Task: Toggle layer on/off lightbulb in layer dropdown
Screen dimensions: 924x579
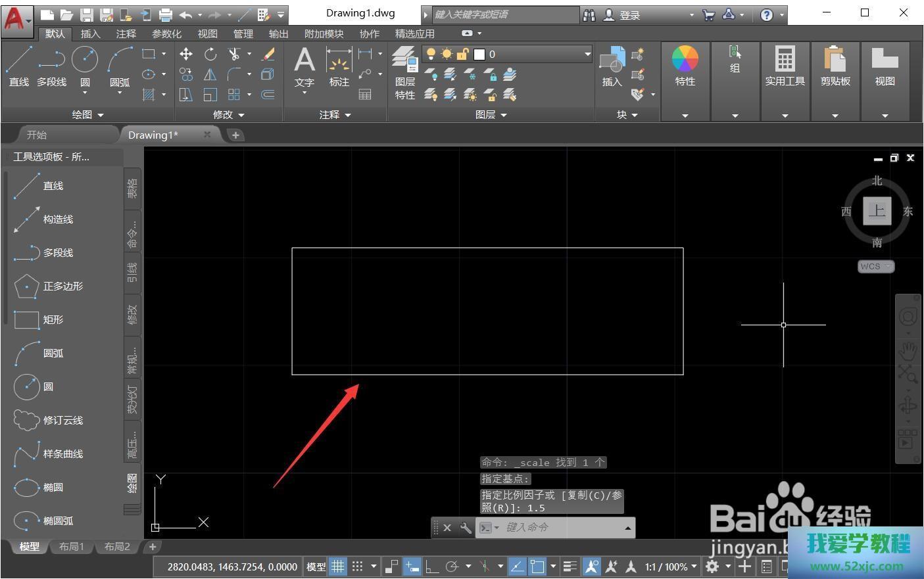Action: click(x=431, y=54)
